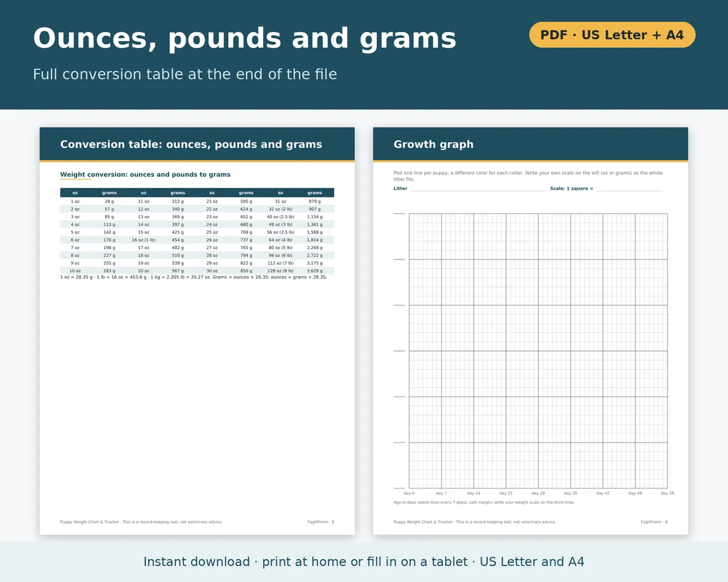728x582 pixels.
Task: Select the "850 g" table cell
Action: (x=246, y=271)
